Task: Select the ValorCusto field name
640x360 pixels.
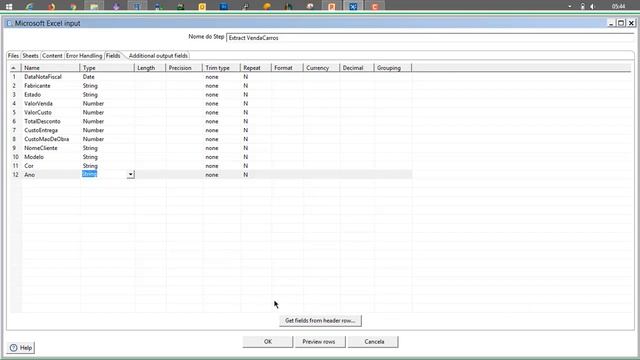Action: (x=38, y=112)
